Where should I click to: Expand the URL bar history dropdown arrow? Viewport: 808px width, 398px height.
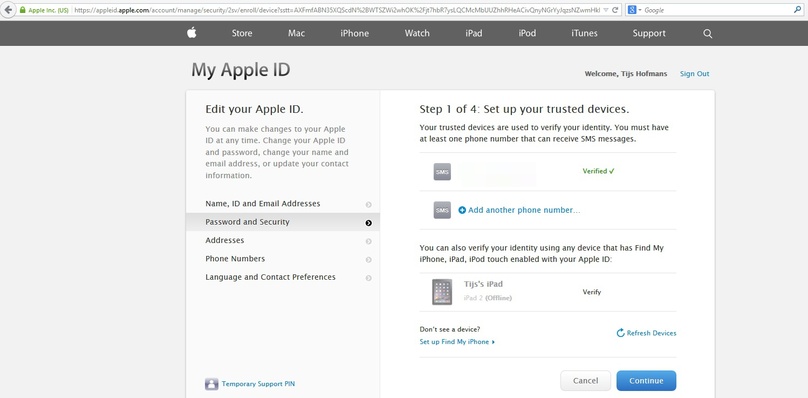[x=605, y=10]
